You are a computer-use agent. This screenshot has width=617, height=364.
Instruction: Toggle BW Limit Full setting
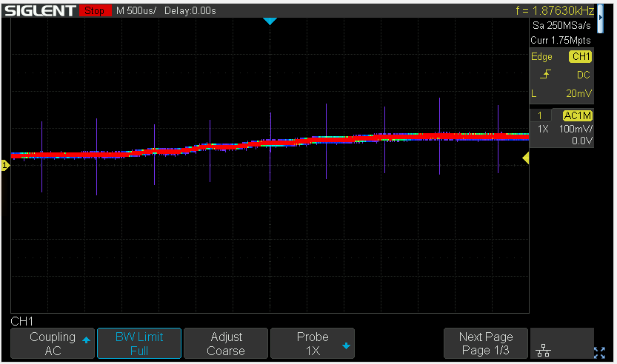[139, 343]
